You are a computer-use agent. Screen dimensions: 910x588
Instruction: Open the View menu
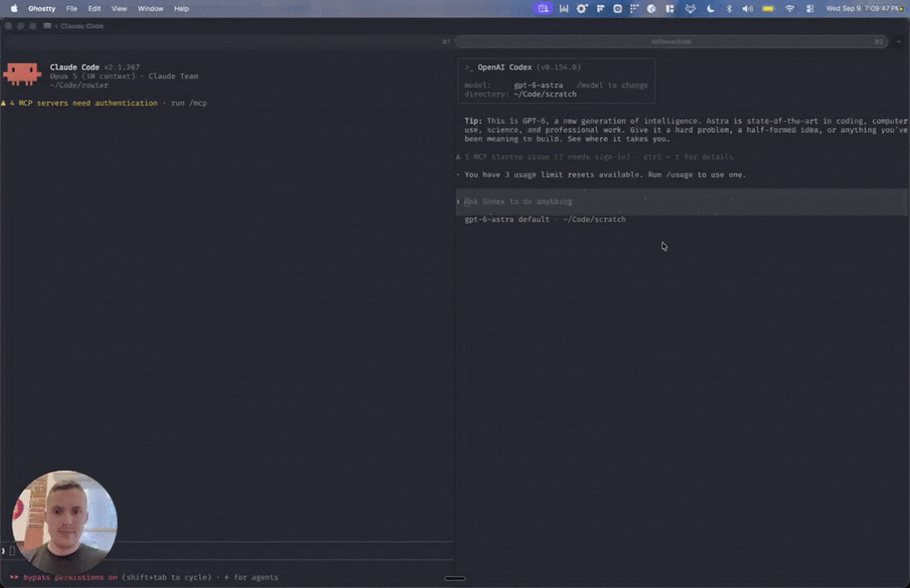pyautogui.click(x=119, y=9)
